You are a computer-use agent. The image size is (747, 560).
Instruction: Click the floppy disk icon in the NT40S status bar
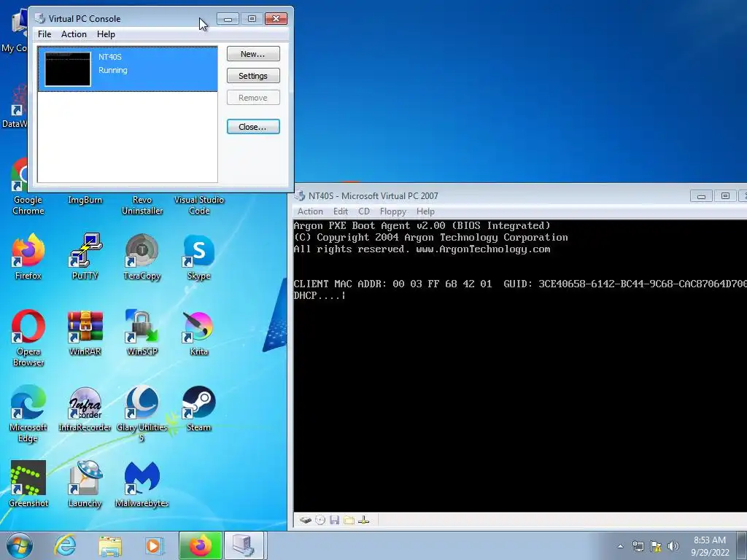click(x=334, y=520)
